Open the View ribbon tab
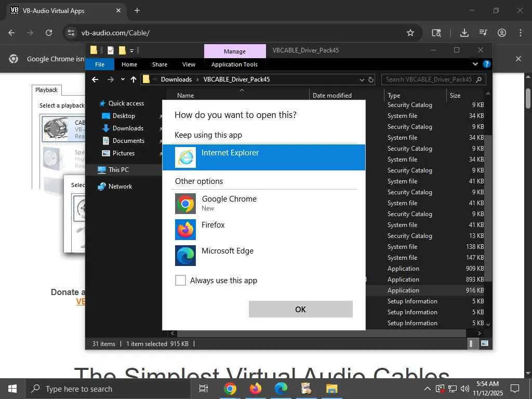The height and width of the screenshot is (399, 532). click(189, 64)
